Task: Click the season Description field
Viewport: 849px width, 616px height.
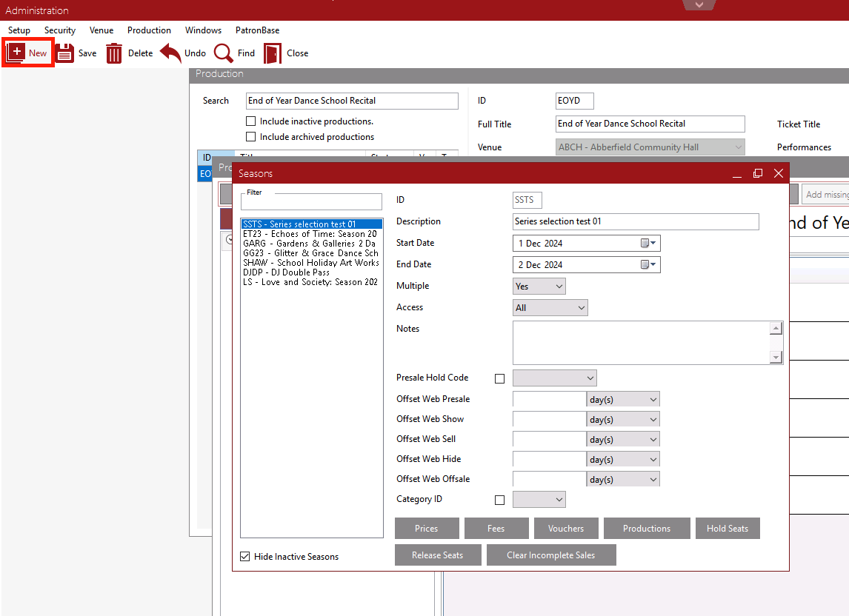Action: [636, 221]
